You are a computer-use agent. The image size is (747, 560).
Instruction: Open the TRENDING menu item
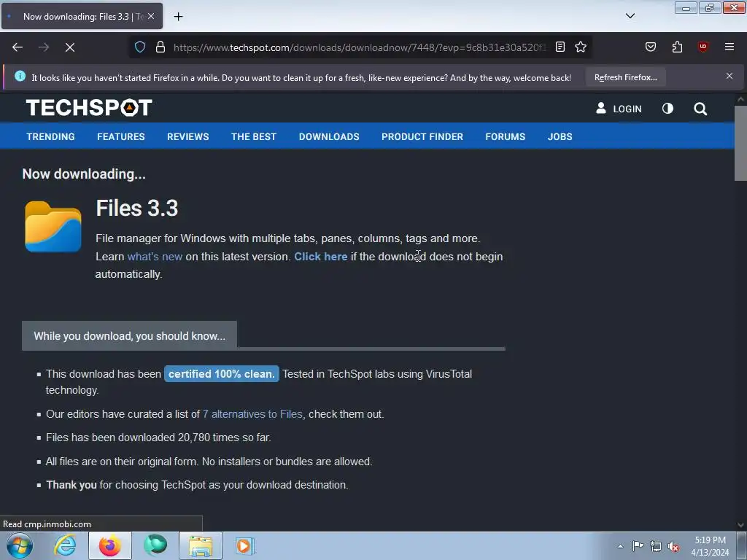[50, 136]
